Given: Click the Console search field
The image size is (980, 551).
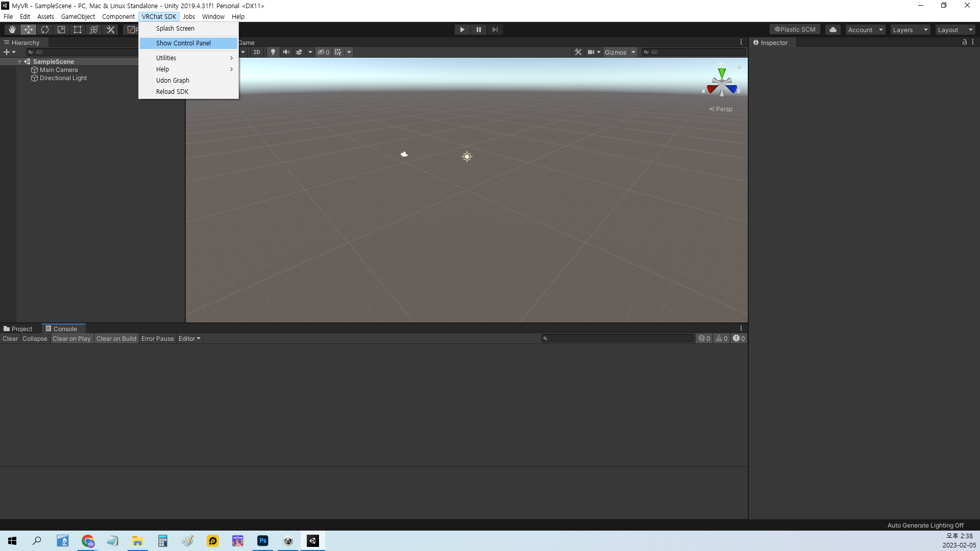Looking at the screenshot, I should [x=618, y=338].
